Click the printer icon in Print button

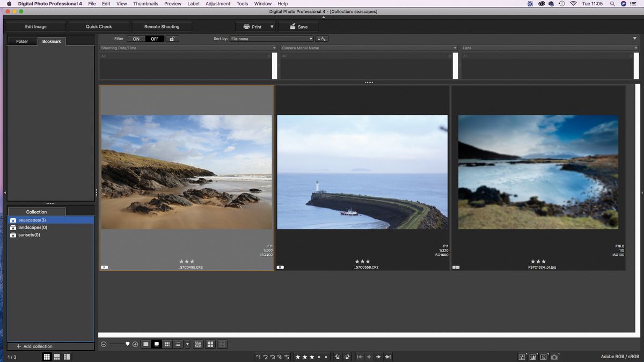(246, 26)
